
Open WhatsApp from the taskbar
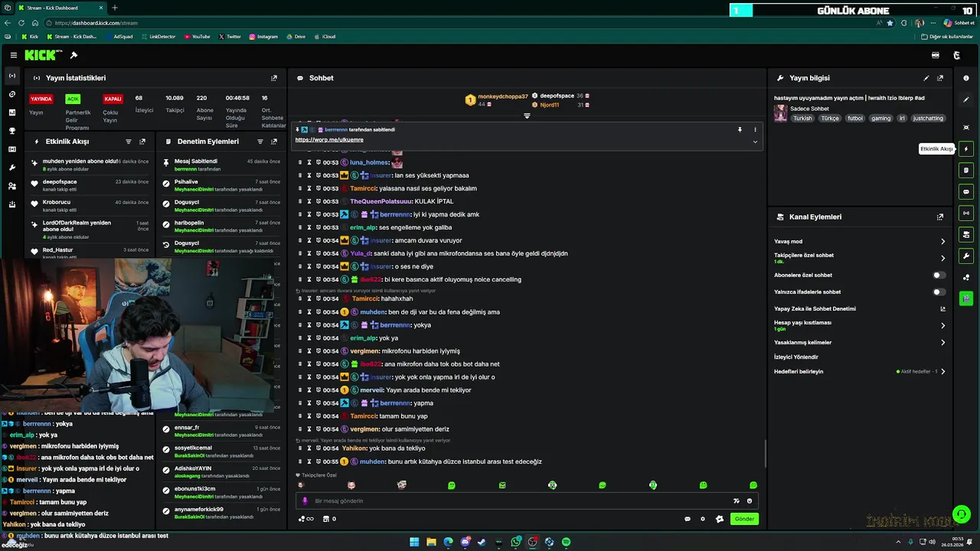[x=516, y=542]
